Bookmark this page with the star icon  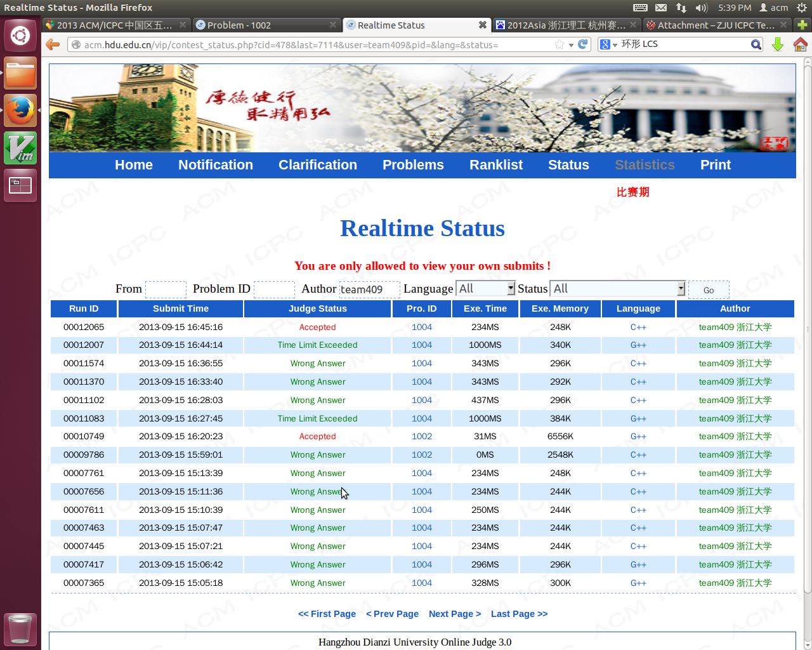click(x=559, y=44)
